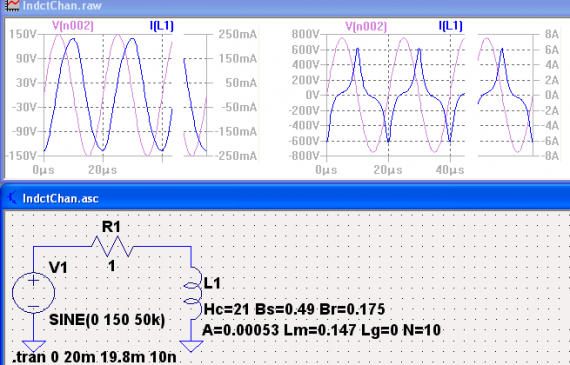Click the IndctChan.raw window title bar
This screenshot has height=365, width=570.
point(285,6)
